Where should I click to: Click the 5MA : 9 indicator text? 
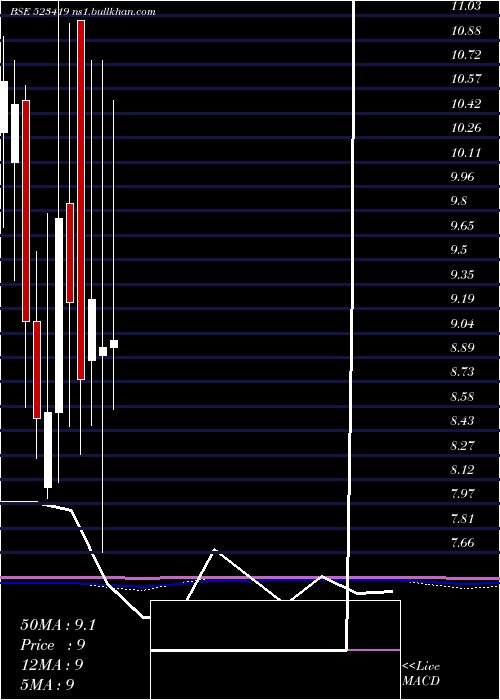[x=47, y=685]
